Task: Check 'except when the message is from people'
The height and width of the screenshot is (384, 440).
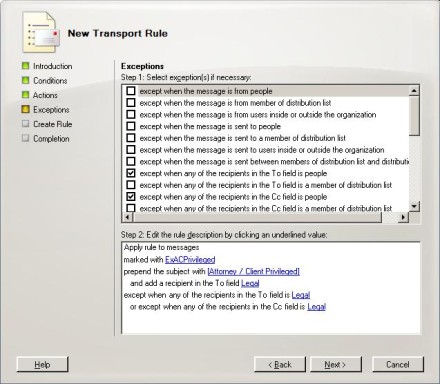Action: [131, 91]
